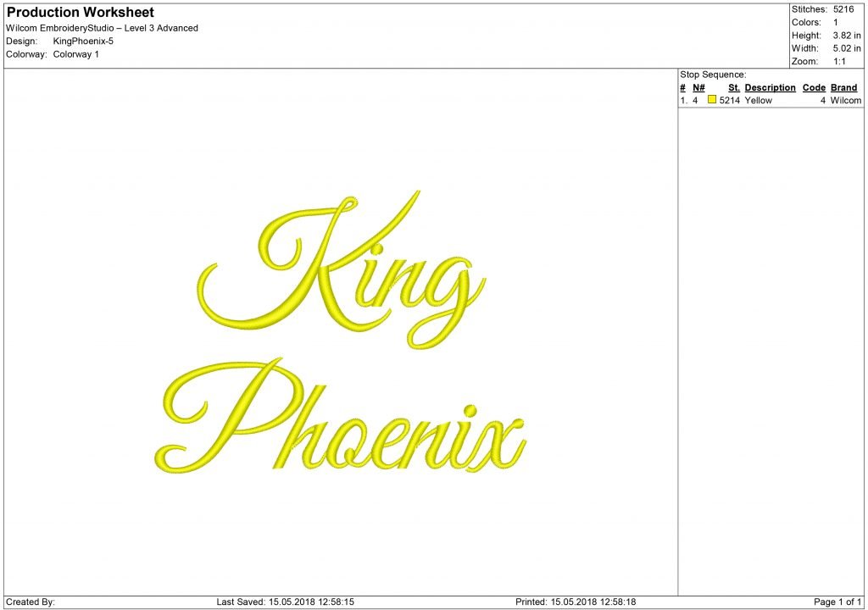Click the Brand column header
The height and width of the screenshot is (610, 868).
[x=843, y=87]
